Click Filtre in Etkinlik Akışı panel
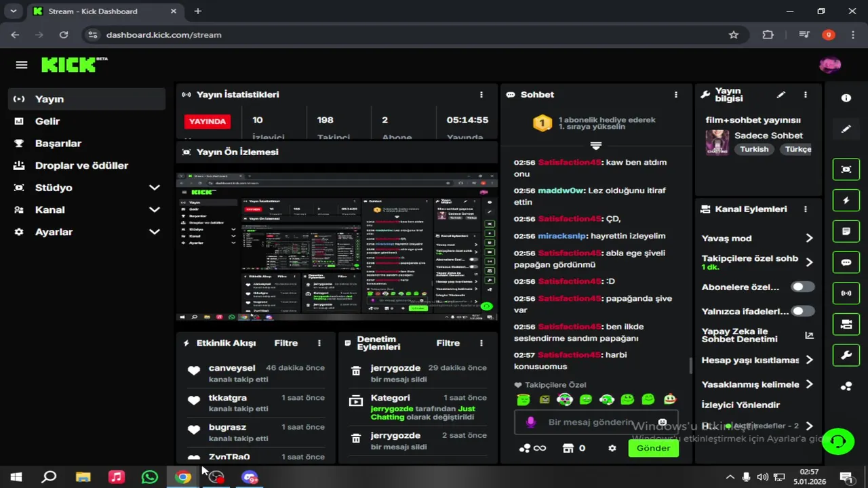 (286, 344)
